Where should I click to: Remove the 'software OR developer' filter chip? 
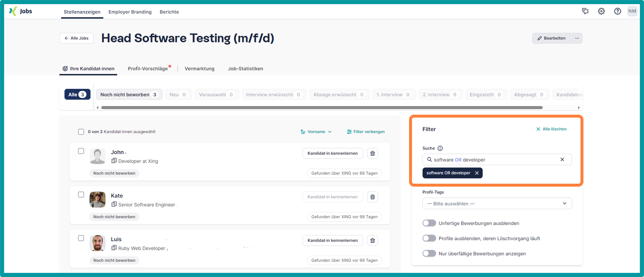tap(477, 173)
